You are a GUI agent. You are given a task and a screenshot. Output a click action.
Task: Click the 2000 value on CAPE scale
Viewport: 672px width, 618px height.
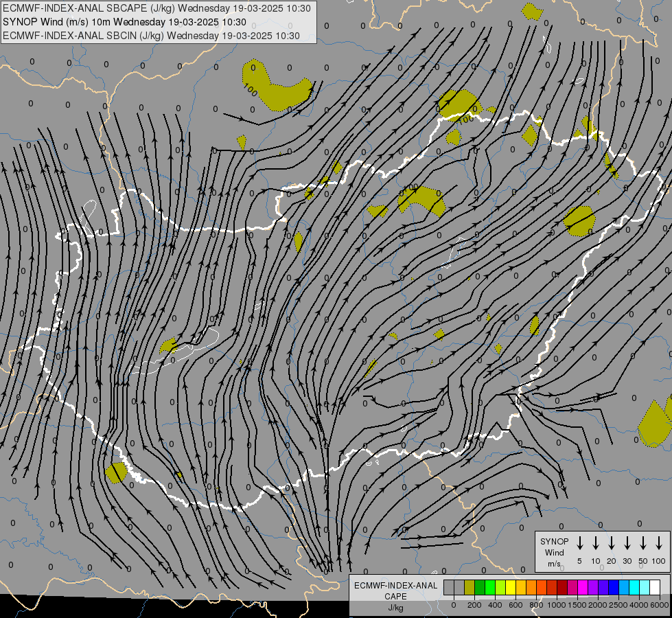(598, 605)
